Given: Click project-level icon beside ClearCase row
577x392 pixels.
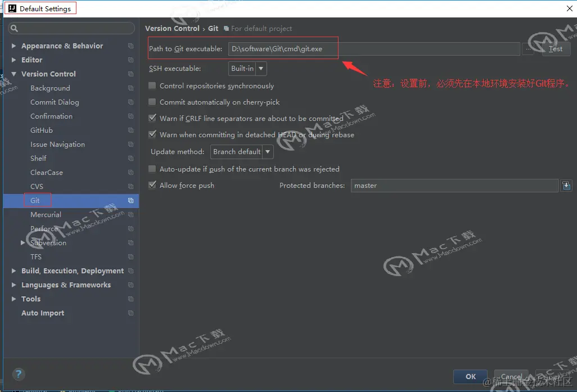Looking at the screenshot, I should pos(130,172).
